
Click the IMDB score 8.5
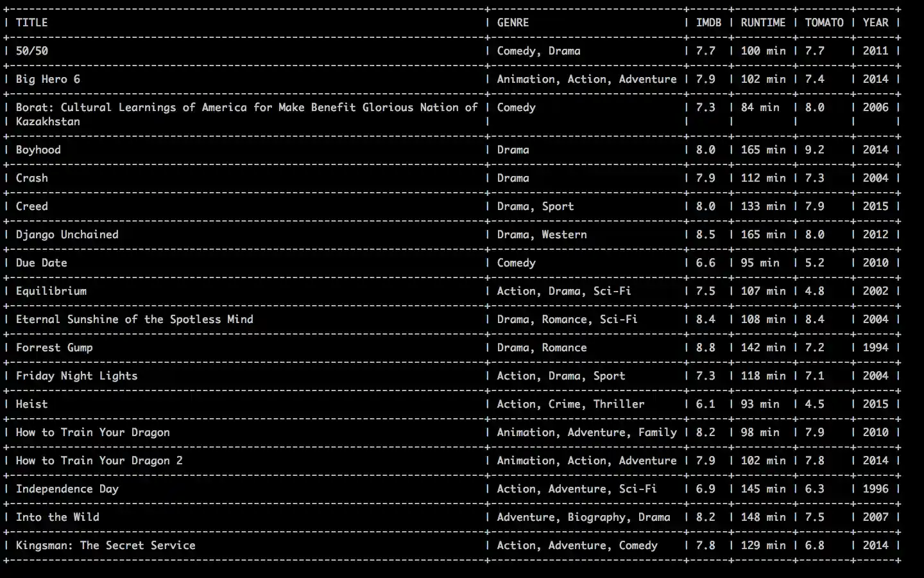[x=705, y=234]
